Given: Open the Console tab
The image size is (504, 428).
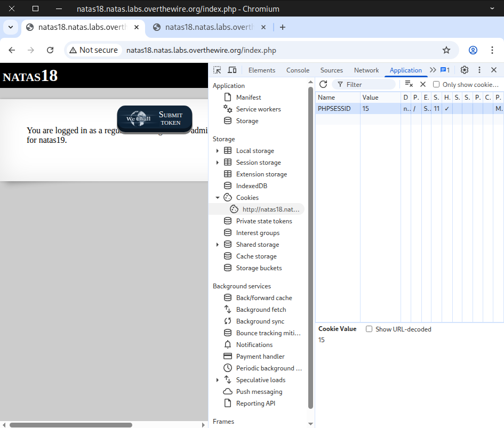Looking at the screenshot, I should coord(298,70).
